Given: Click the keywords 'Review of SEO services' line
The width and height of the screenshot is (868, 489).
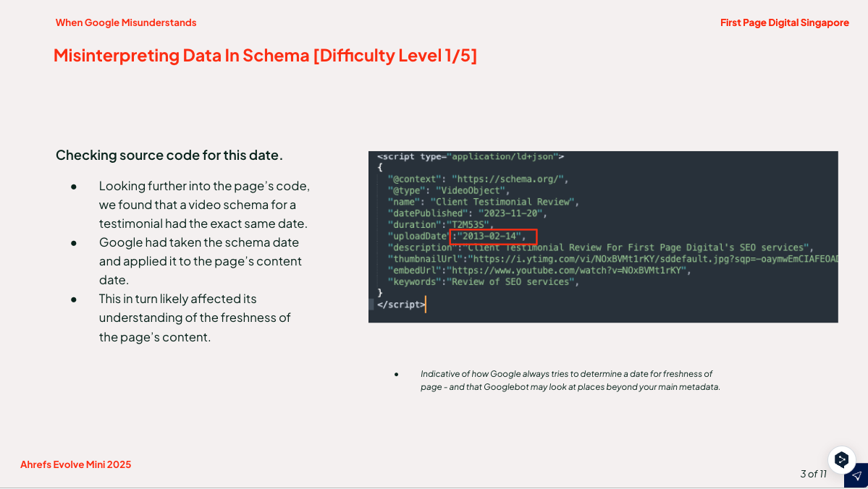Looking at the screenshot, I should (x=484, y=282).
